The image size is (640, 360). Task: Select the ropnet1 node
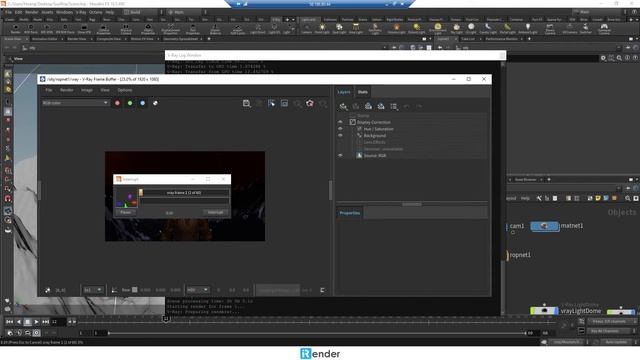(x=520, y=255)
